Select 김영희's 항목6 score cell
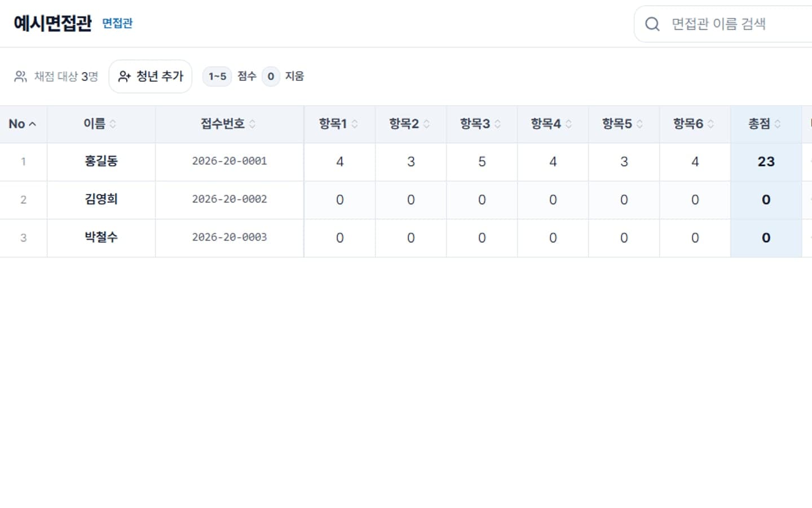 pyautogui.click(x=695, y=200)
